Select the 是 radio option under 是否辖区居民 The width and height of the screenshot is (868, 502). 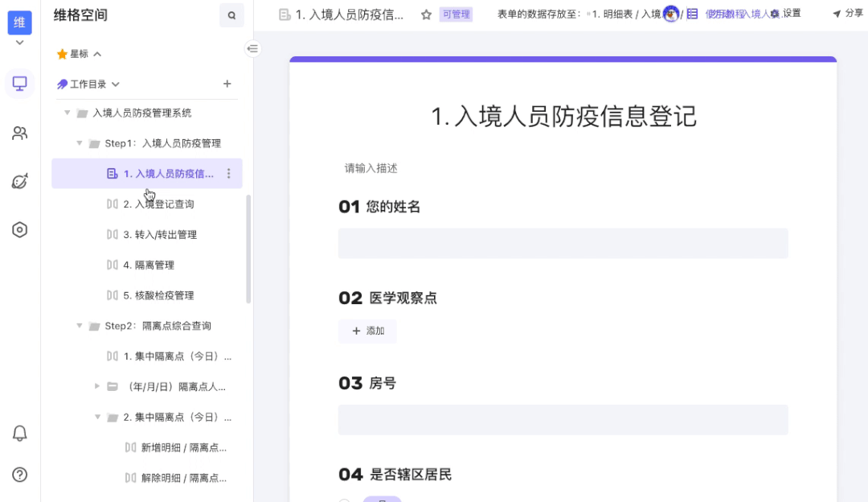click(x=382, y=500)
